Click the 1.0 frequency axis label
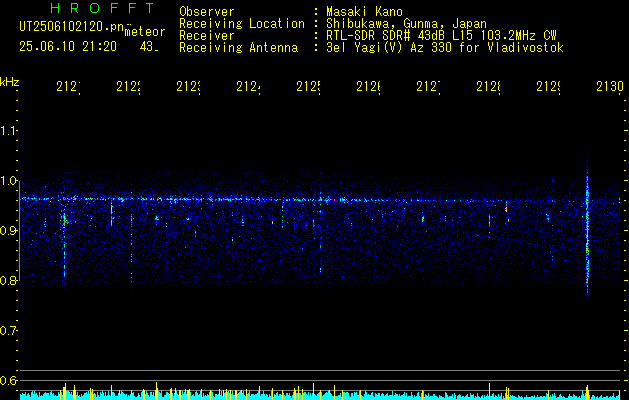 click(x=8, y=181)
